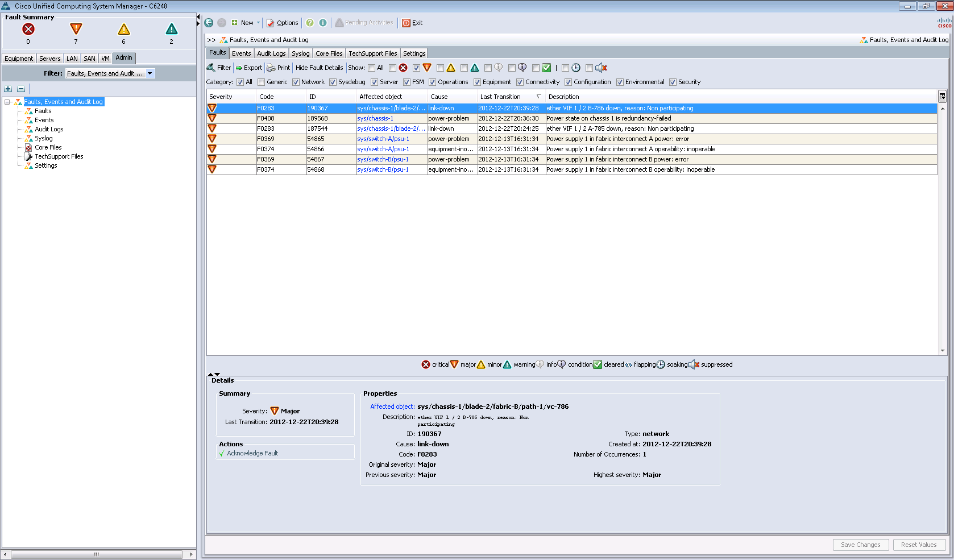Image resolution: width=954 pixels, height=560 pixels.
Task: Click the Exit icon button
Action: pyautogui.click(x=406, y=23)
